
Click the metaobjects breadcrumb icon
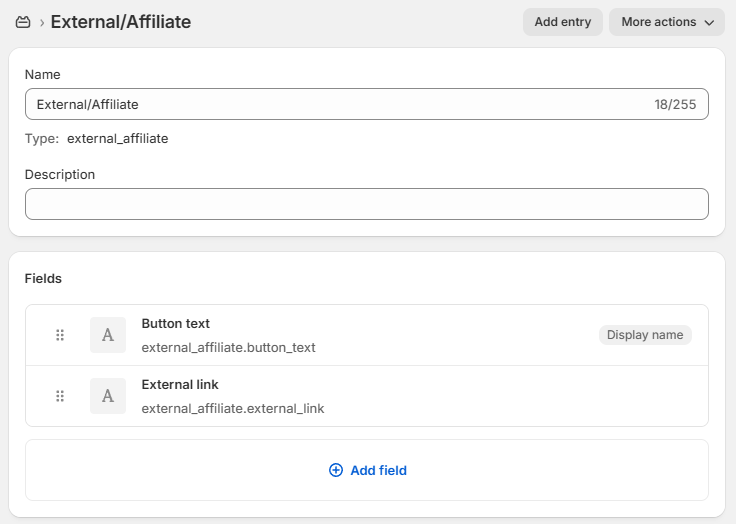23,22
